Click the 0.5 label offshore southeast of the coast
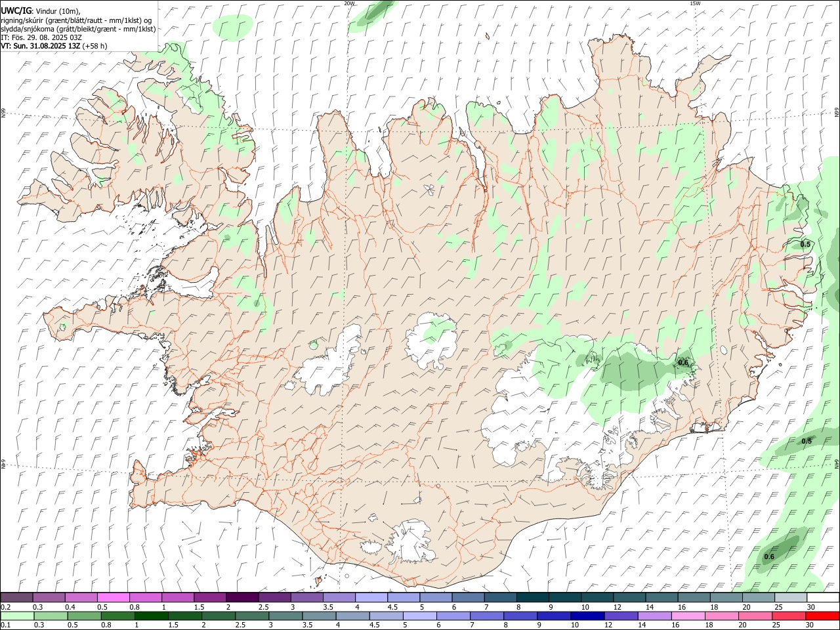 click(x=807, y=441)
